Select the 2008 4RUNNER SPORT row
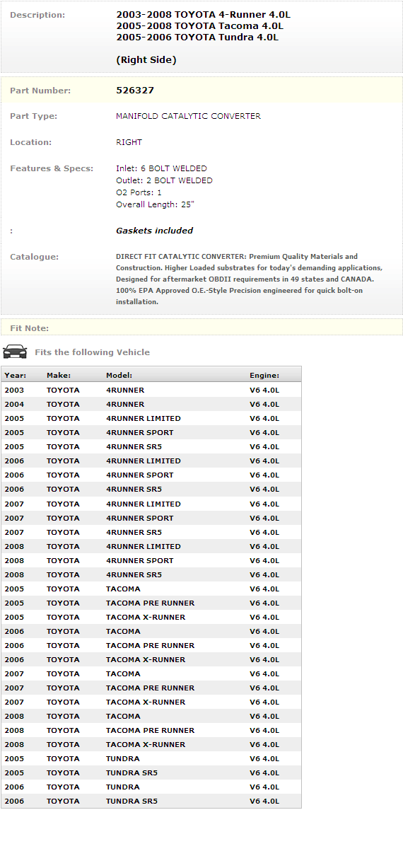 point(151,560)
